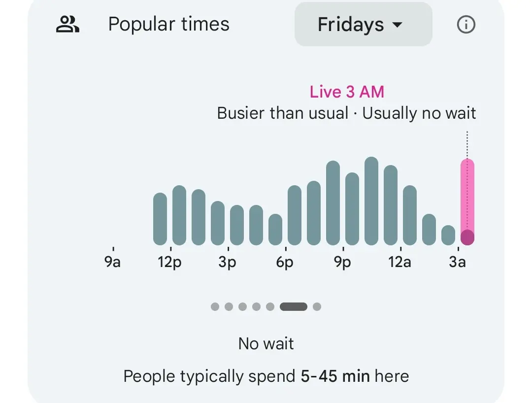This screenshot has width=532, height=403.
Task: Click the Popular times heading
Action: point(168,24)
